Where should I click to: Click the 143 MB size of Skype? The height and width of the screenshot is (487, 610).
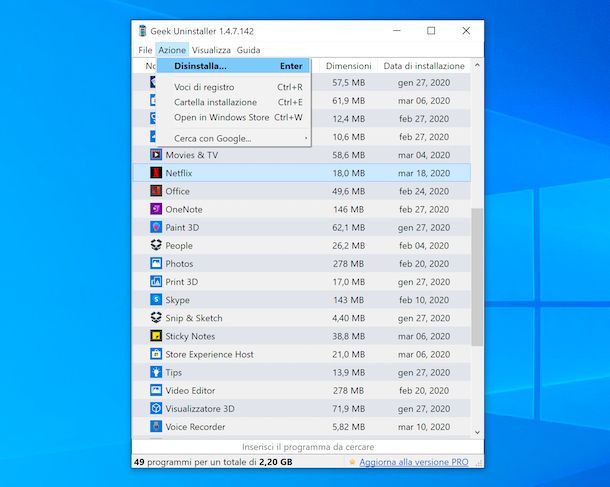[x=349, y=300]
